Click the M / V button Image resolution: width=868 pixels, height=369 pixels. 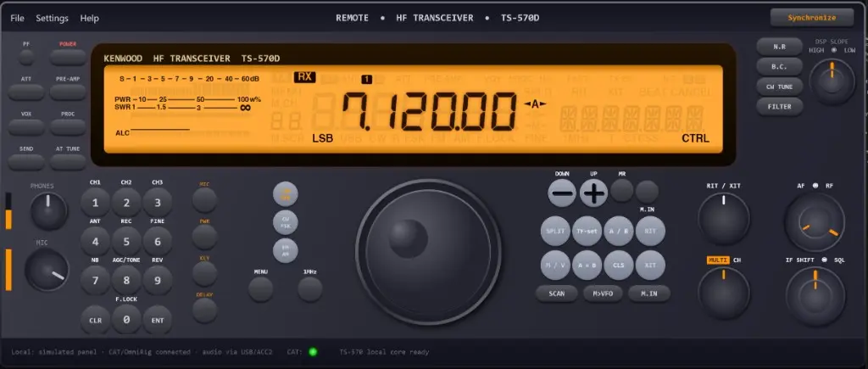click(x=555, y=265)
